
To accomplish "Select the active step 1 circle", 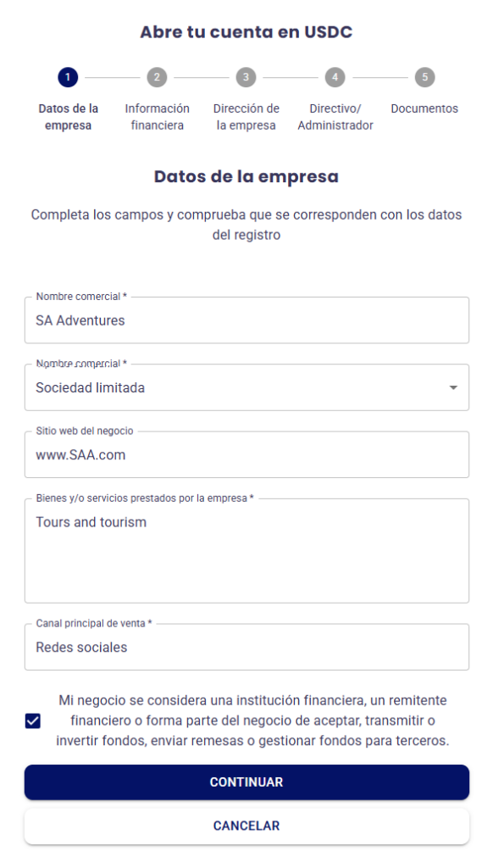I will tap(68, 77).
